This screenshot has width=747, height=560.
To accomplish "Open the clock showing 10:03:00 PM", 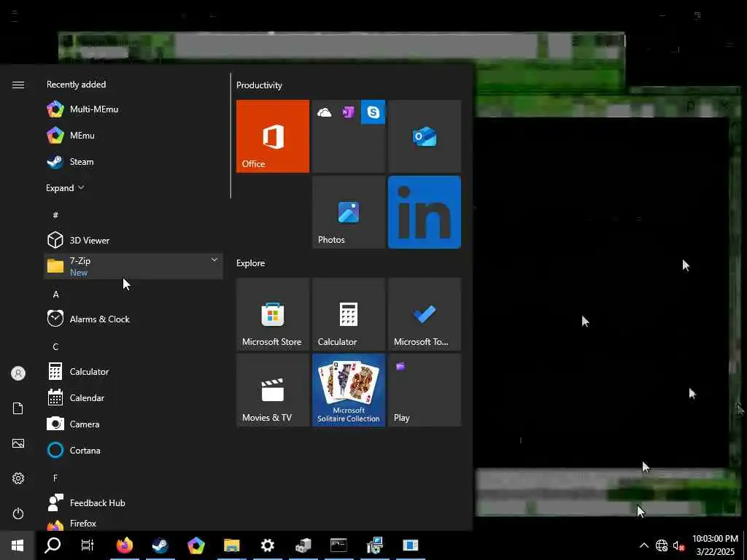I will tap(715, 545).
